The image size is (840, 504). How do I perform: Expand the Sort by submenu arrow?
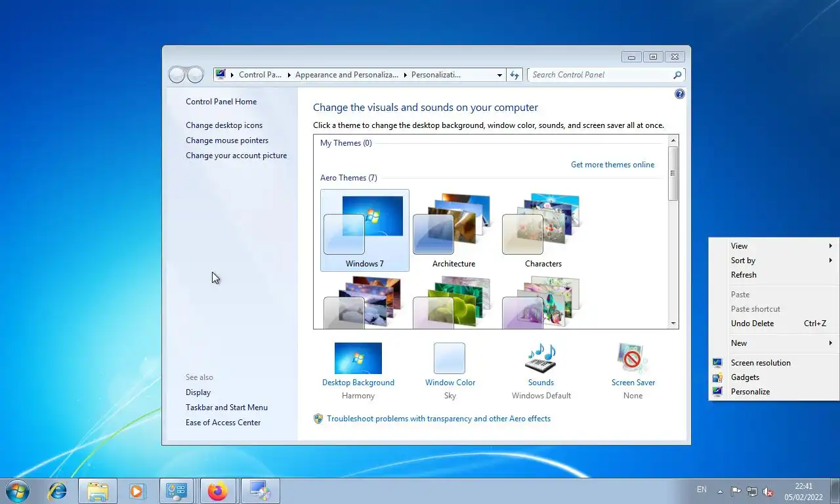tap(830, 261)
